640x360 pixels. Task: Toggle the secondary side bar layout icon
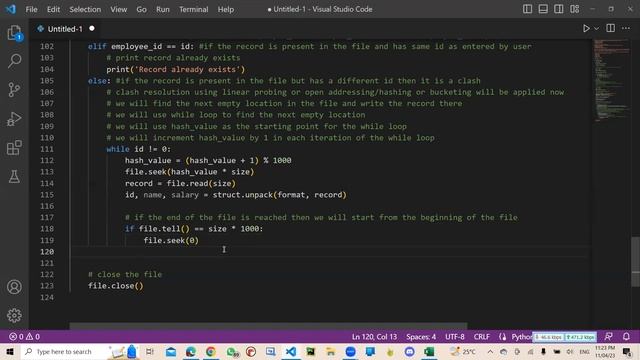coord(558,9)
